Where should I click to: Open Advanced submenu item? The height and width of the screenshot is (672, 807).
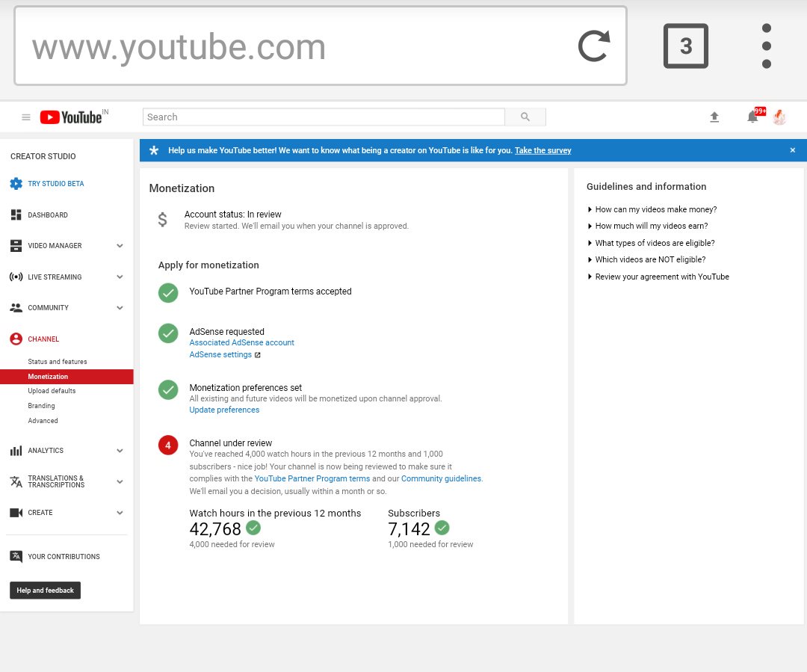43,421
